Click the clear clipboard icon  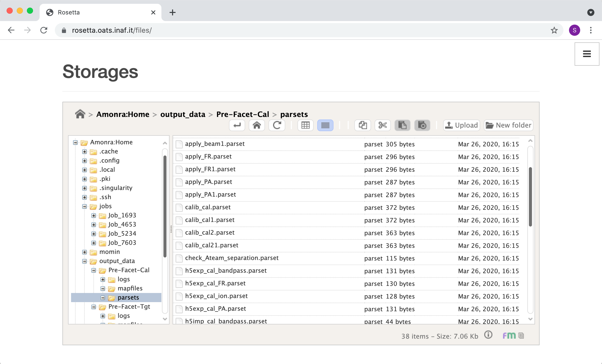pyautogui.click(x=422, y=125)
